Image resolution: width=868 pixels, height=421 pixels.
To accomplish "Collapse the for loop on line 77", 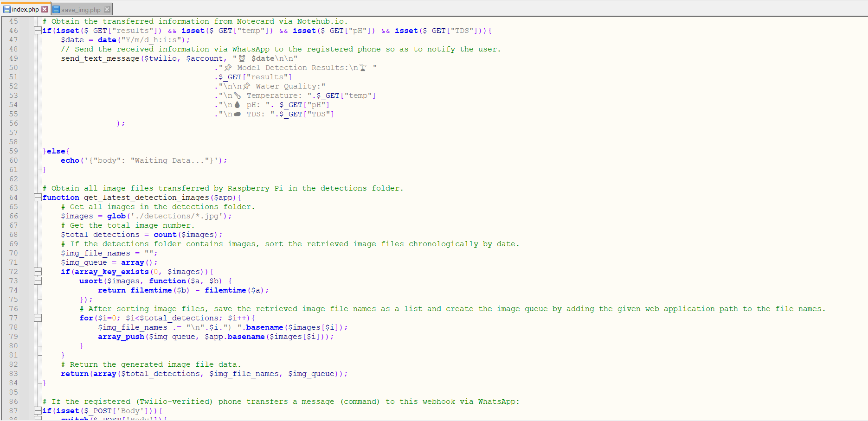I will point(38,318).
